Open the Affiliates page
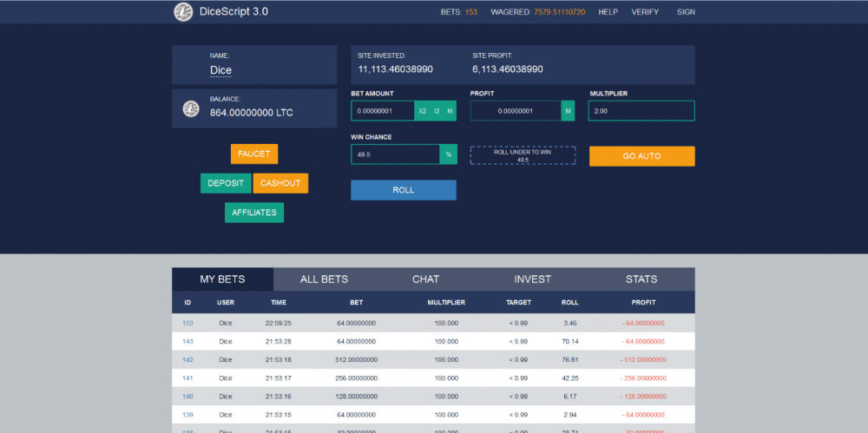 tap(254, 213)
